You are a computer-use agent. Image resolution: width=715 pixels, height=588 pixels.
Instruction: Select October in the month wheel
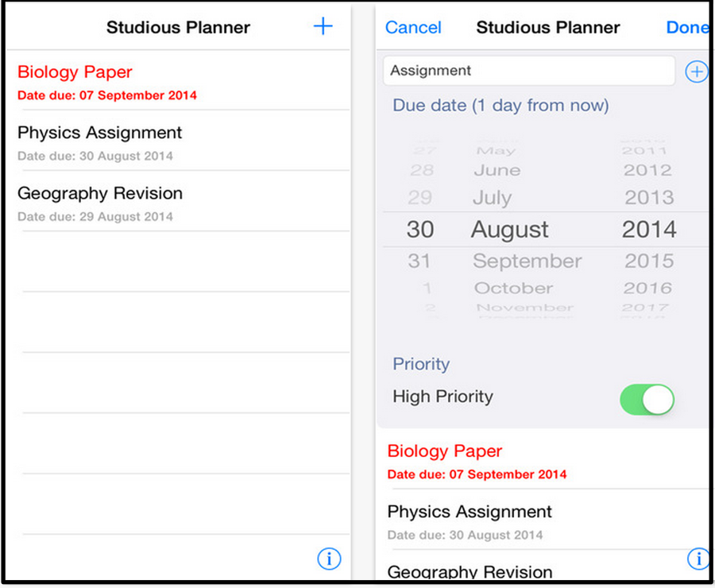tap(513, 288)
